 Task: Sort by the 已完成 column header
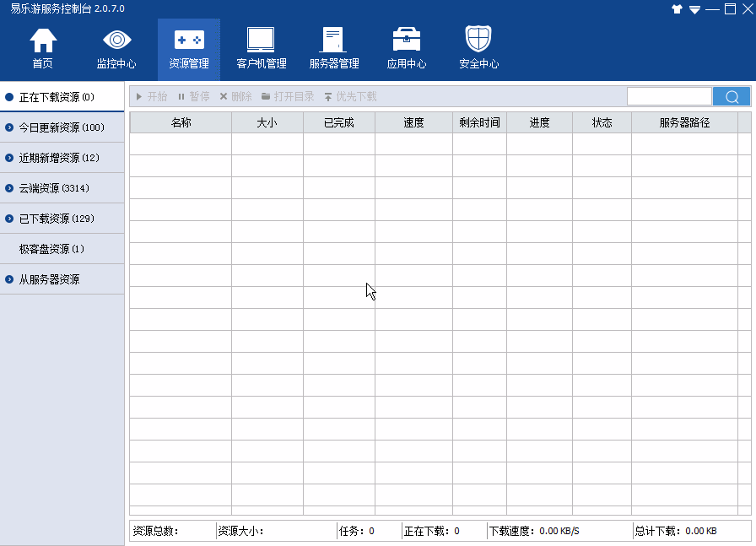click(x=339, y=122)
